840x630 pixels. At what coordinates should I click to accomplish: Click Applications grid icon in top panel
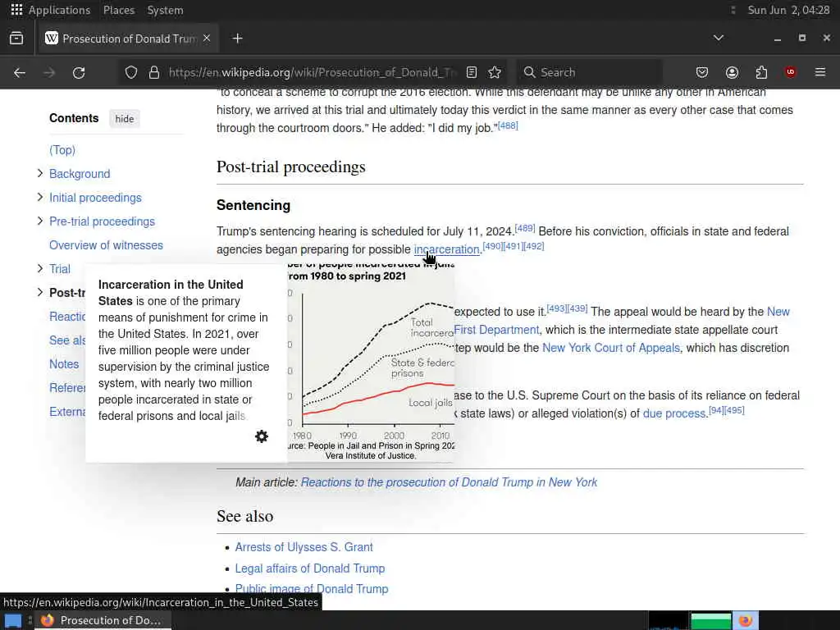[x=16, y=10]
